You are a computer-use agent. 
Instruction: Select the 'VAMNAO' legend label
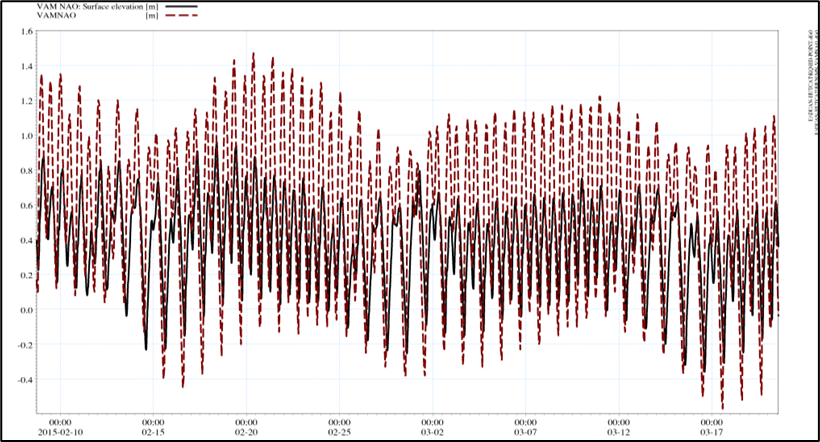point(58,16)
